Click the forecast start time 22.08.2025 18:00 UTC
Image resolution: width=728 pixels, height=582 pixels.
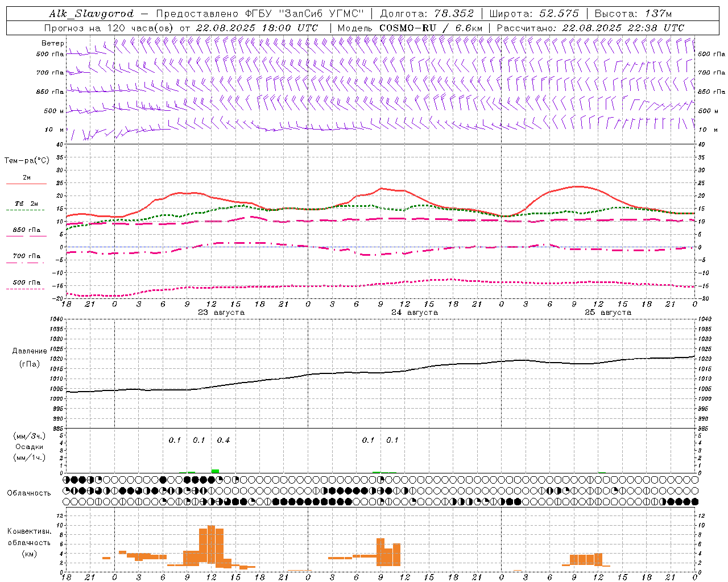257,28
